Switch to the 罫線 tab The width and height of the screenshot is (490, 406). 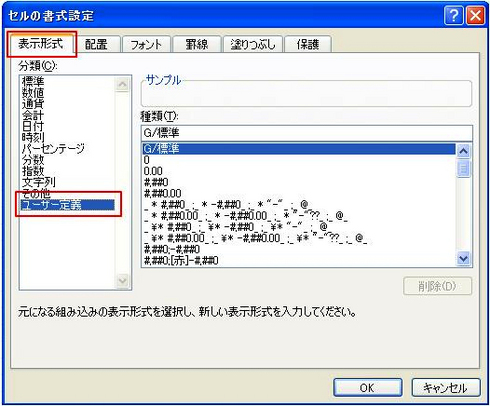pyautogui.click(x=197, y=44)
